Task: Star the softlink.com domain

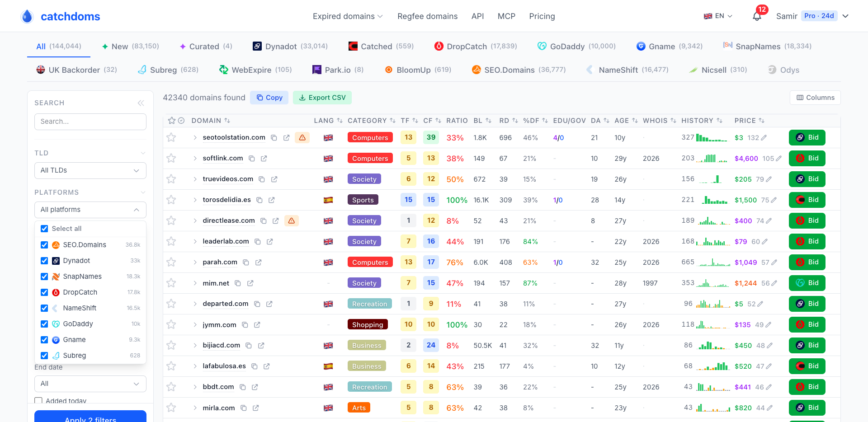Action: [x=171, y=158]
